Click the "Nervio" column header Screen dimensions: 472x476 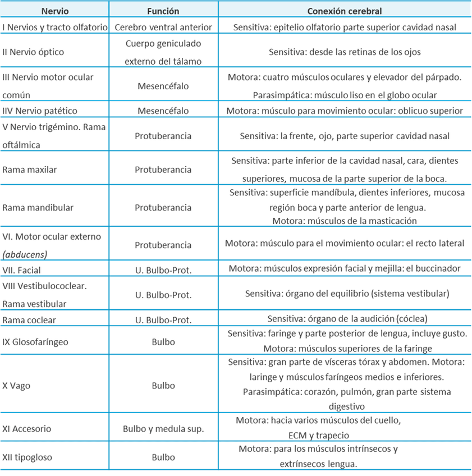point(54,11)
